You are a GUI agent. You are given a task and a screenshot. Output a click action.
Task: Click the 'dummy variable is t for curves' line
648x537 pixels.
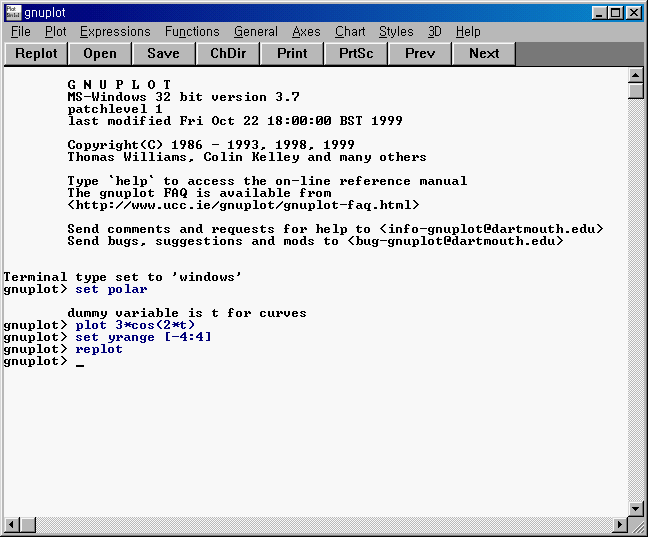tap(187, 313)
